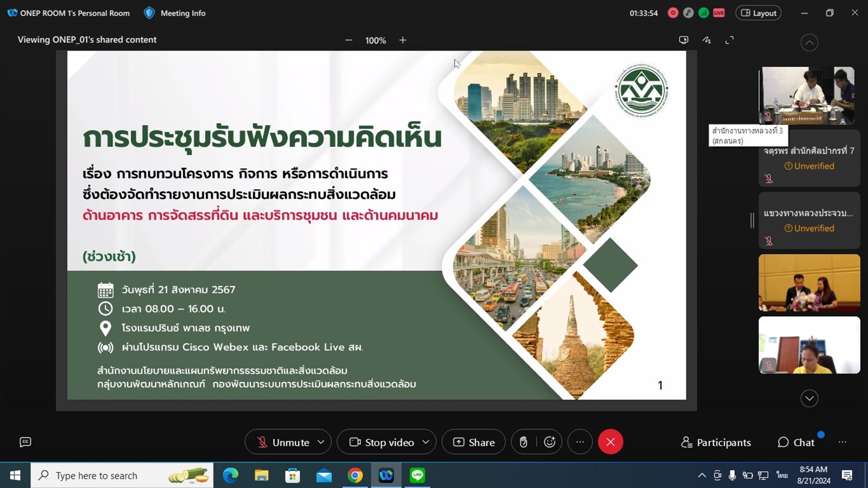Zoom in shared content with plus
The width and height of the screenshot is (868, 488).
click(403, 40)
